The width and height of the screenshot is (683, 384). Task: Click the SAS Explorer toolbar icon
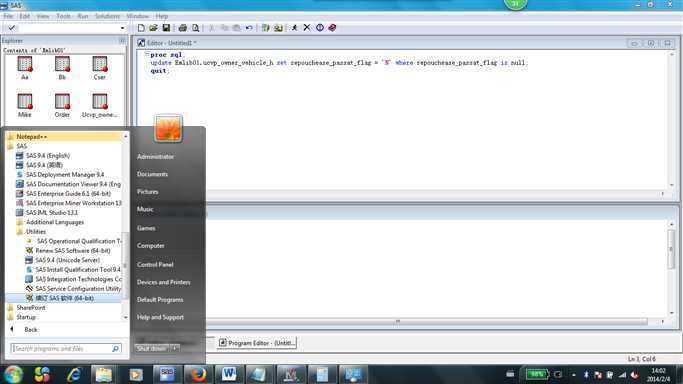click(278, 28)
